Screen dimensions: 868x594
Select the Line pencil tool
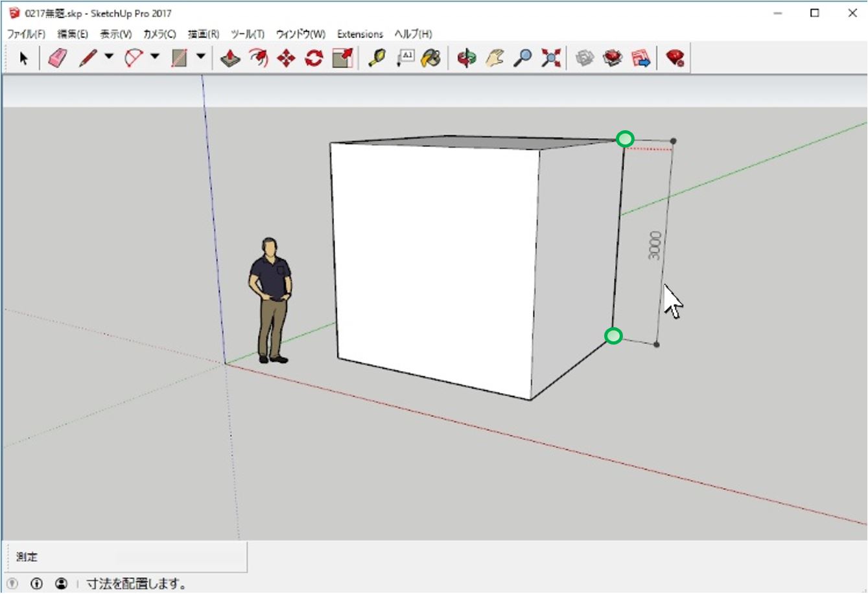[88, 58]
